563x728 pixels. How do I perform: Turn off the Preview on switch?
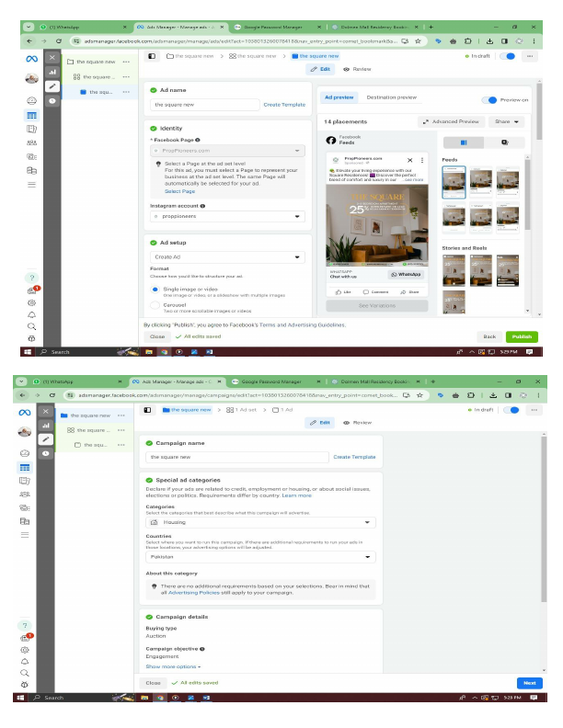(489, 100)
